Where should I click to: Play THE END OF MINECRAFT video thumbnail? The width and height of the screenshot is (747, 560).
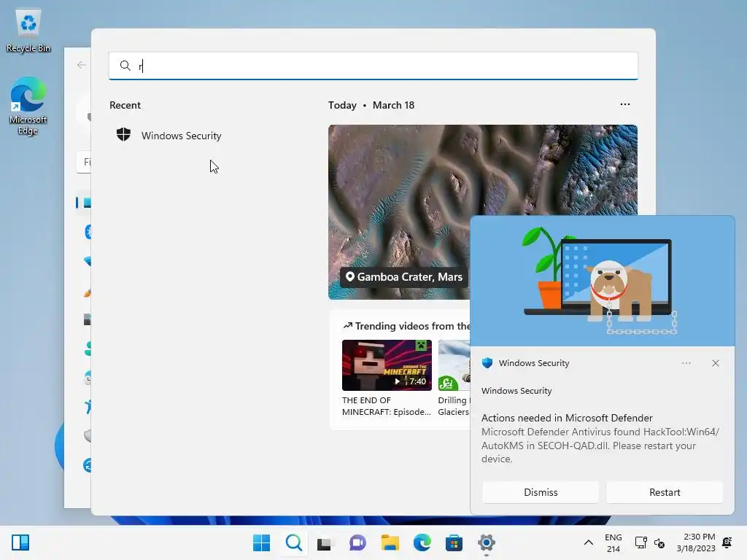[x=387, y=365]
